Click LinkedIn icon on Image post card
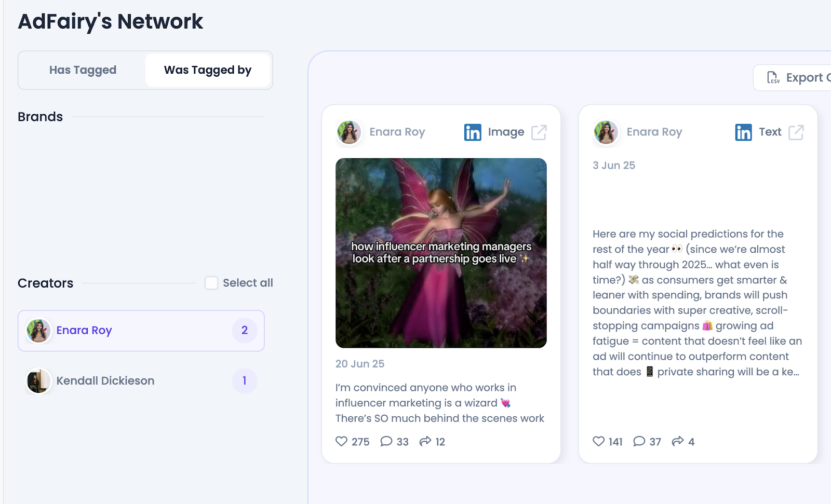The height and width of the screenshot is (504, 831). click(x=473, y=132)
